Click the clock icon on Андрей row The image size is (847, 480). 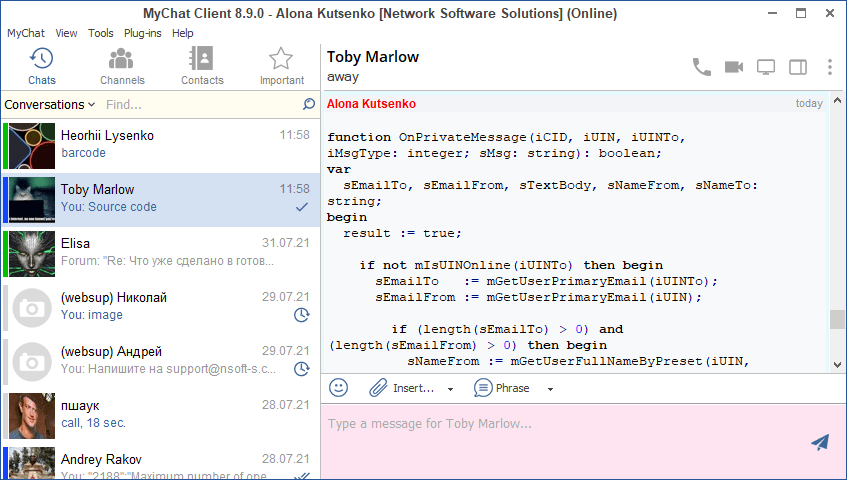(x=301, y=369)
